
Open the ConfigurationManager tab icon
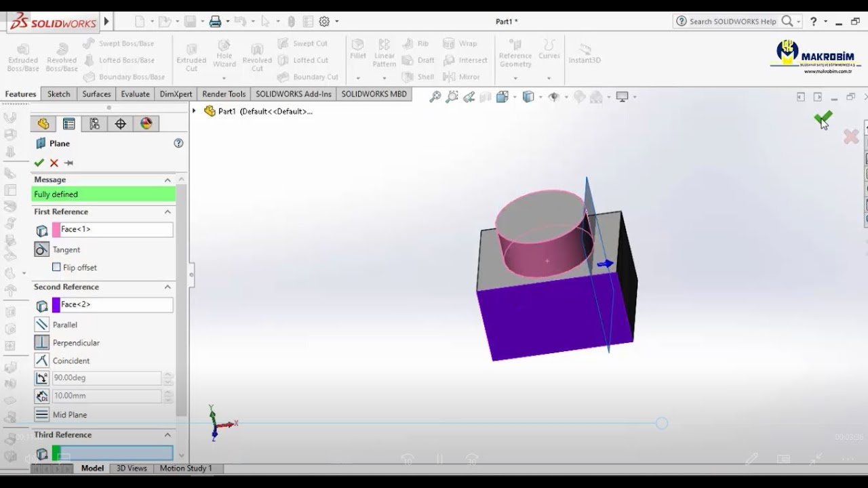94,123
